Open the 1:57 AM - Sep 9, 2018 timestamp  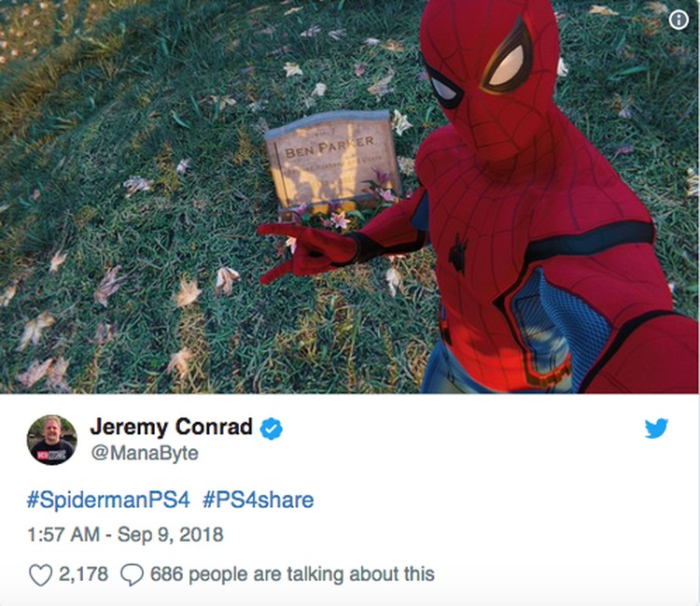coord(125,534)
